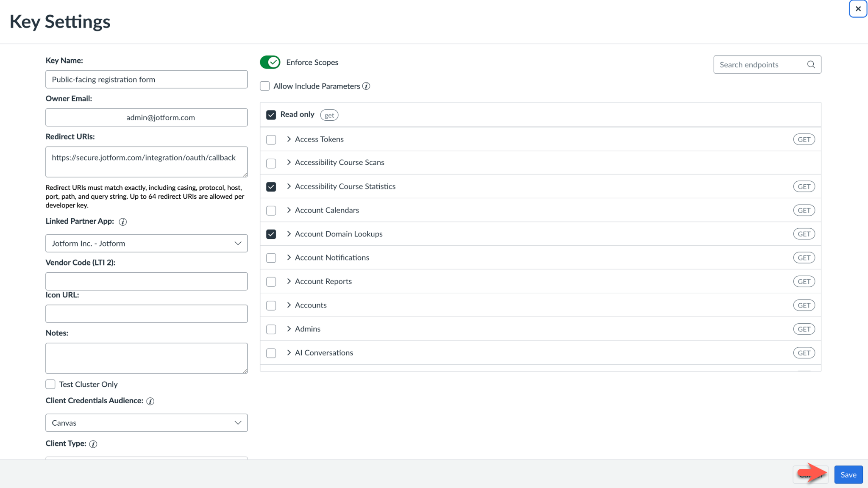
Task: Expand Account Reports endpoint group
Action: [x=289, y=281]
